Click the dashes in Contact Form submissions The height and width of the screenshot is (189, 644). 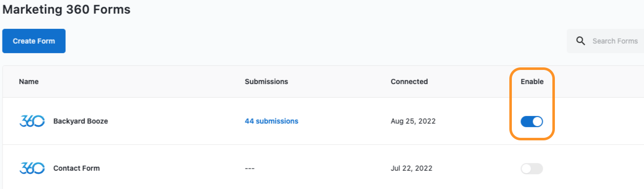coord(250,168)
